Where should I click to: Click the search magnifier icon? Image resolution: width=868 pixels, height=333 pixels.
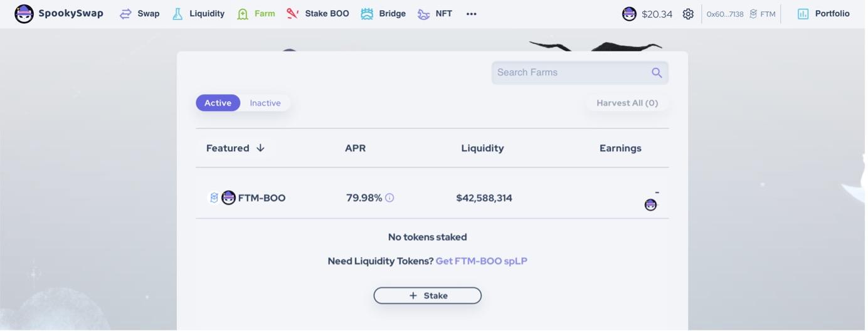pos(657,73)
